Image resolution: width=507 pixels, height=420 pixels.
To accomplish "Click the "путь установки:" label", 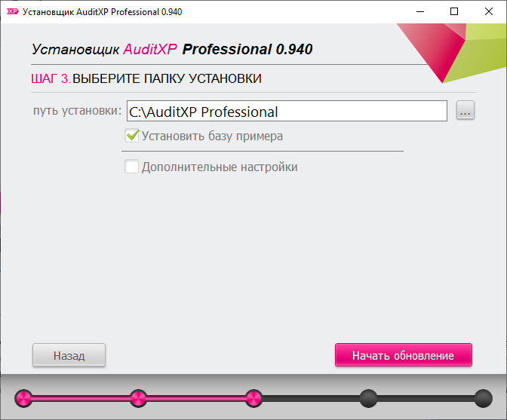I will point(77,111).
